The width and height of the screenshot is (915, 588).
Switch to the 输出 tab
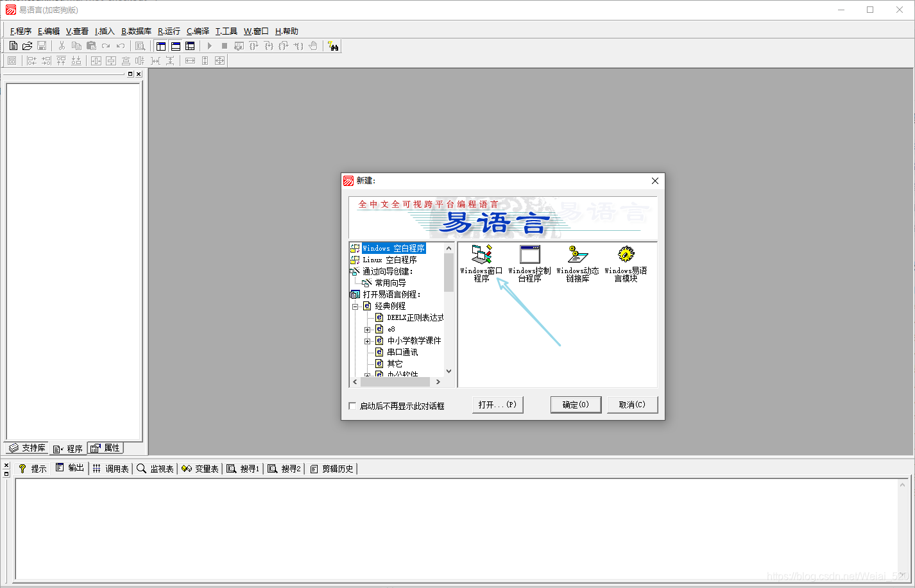(x=70, y=467)
